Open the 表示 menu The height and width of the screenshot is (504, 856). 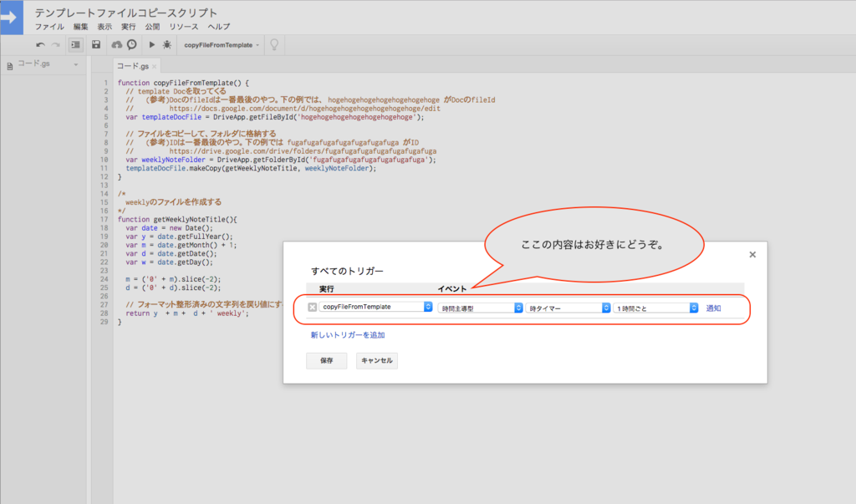tap(104, 27)
